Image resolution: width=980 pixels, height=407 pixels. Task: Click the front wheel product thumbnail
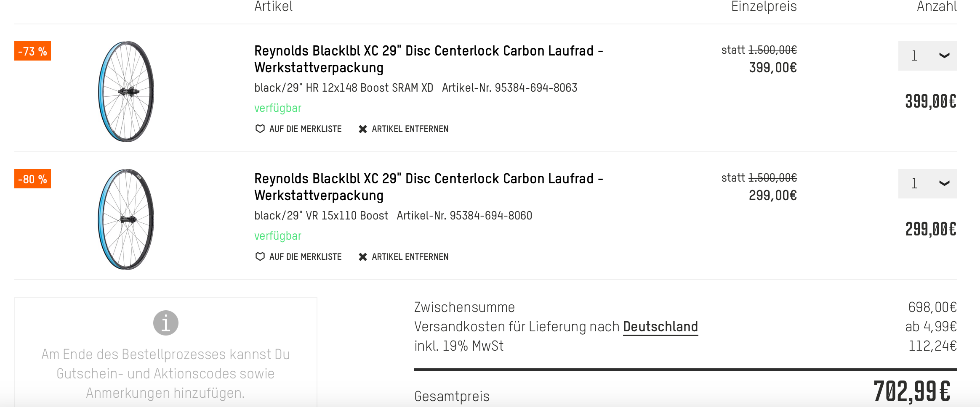point(126,219)
